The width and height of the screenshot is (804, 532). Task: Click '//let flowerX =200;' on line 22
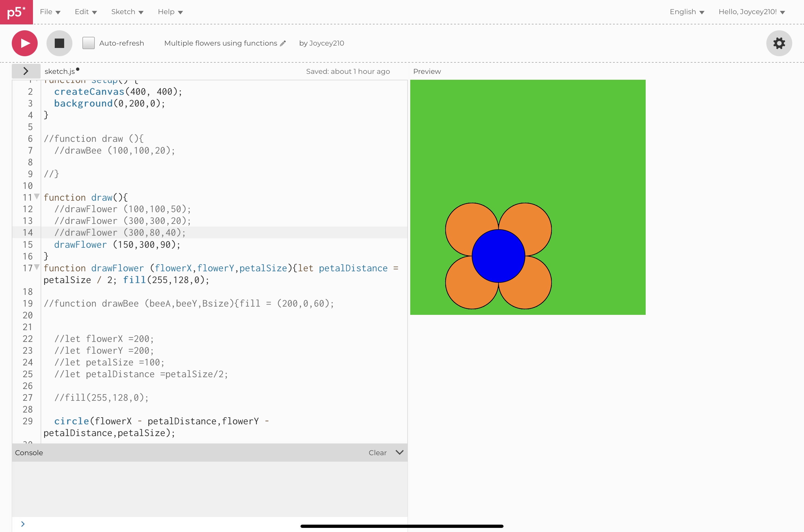[104, 339]
